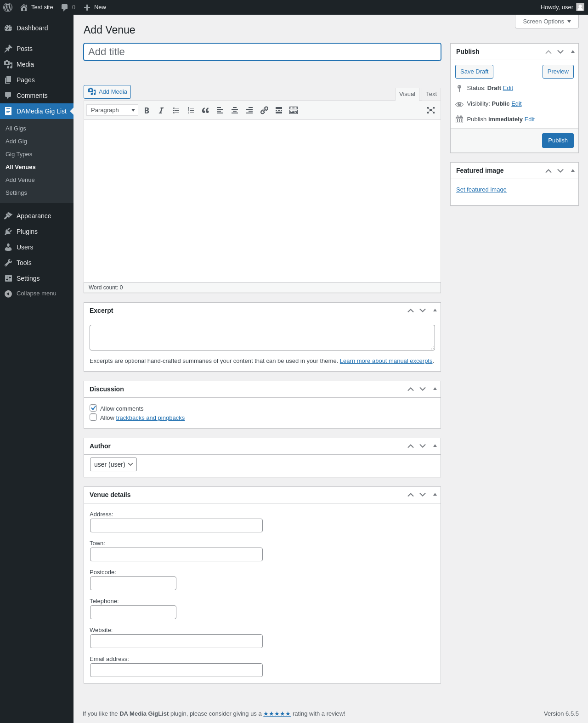The image size is (588, 723).
Task: Expand the Screen Options panel
Action: pos(547,22)
